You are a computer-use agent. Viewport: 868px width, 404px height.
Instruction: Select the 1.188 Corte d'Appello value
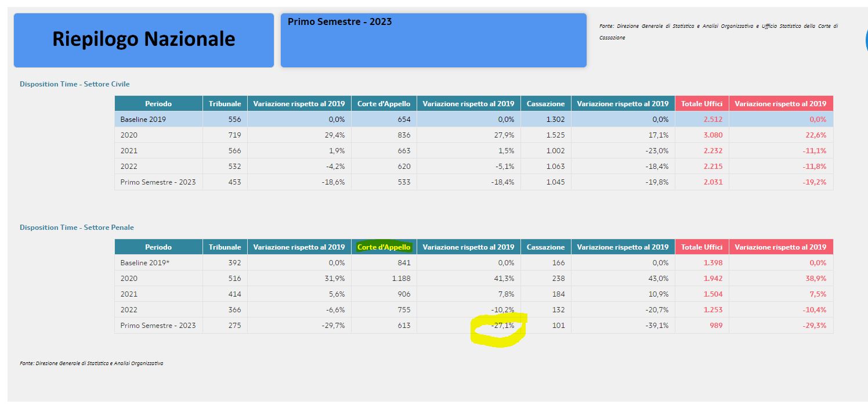400,279
